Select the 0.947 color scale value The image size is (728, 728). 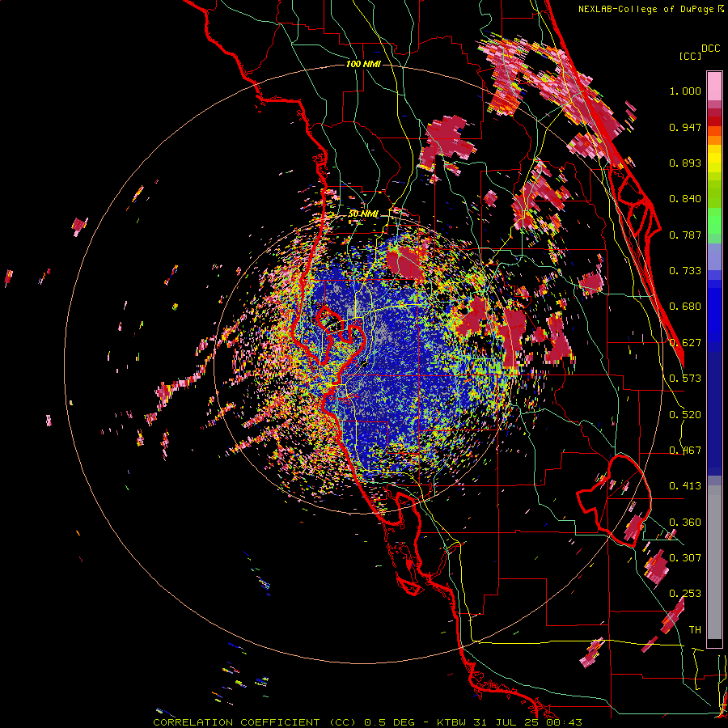tap(685, 127)
